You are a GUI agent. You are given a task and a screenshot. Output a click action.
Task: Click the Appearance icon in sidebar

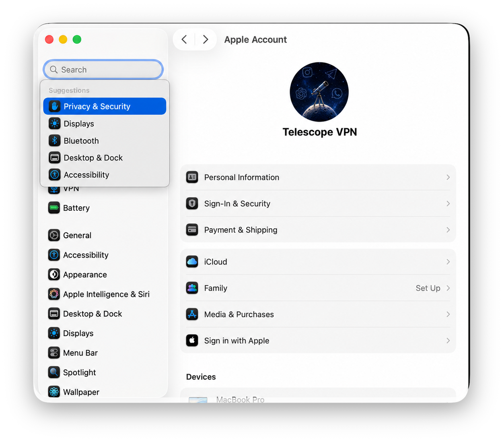[54, 275]
